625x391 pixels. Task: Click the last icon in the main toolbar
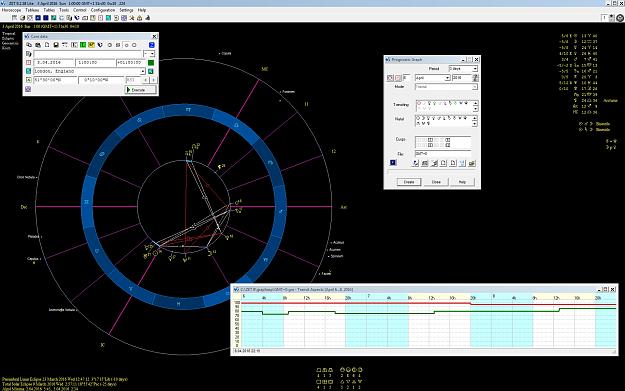click(147, 18)
